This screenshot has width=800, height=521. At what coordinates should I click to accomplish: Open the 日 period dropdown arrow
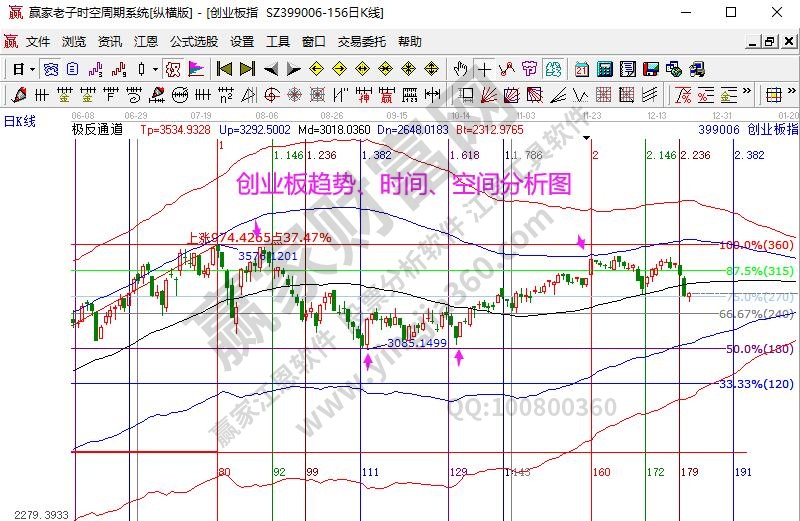pyautogui.click(x=32, y=69)
